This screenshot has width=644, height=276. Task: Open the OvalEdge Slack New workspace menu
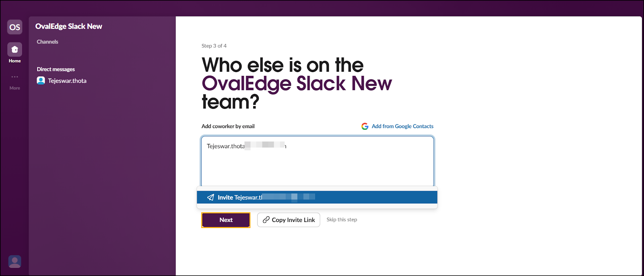pos(69,27)
